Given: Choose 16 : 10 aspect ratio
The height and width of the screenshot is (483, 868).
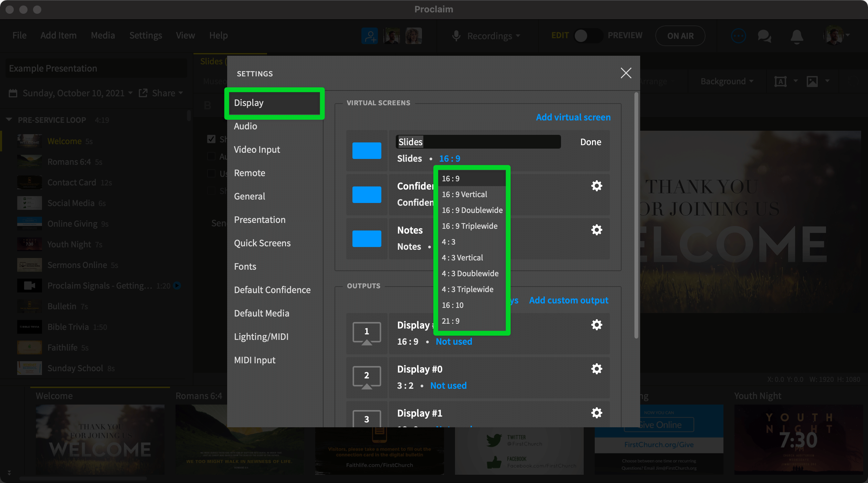Looking at the screenshot, I should pyautogui.click(x=472, y=305).
